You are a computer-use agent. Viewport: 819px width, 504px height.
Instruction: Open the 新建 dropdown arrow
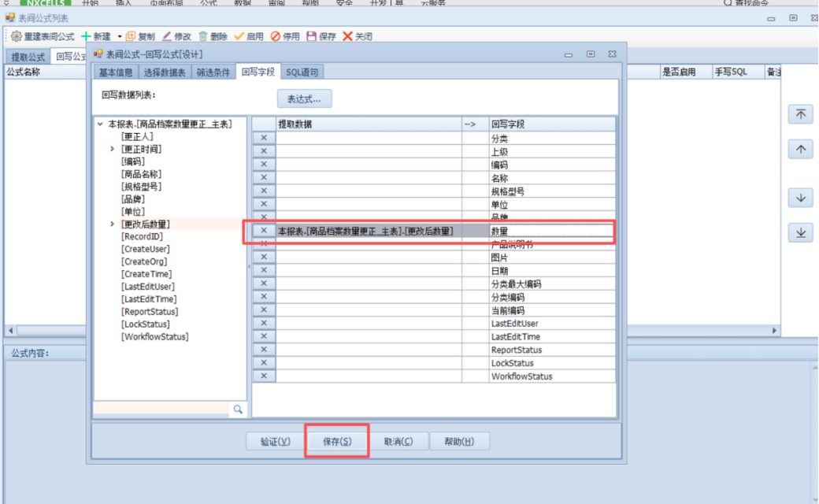(120, 36)
